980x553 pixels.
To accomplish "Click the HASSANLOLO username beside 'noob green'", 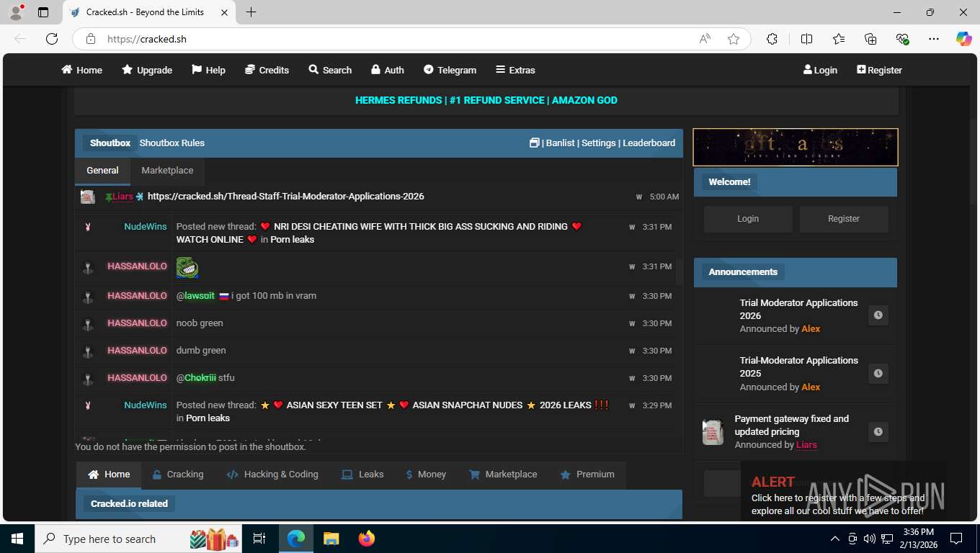I will pyautogui.click(x=137, y=323).
